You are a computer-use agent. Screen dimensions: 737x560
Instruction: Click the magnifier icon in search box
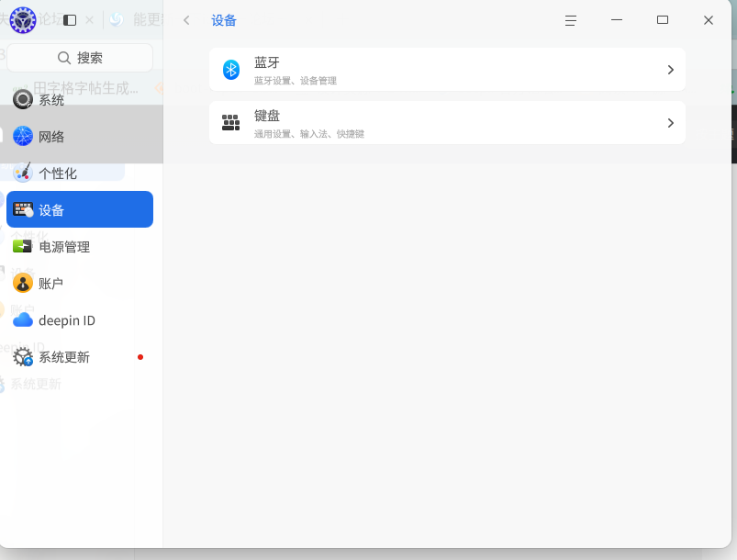click(x=64, y=58)
